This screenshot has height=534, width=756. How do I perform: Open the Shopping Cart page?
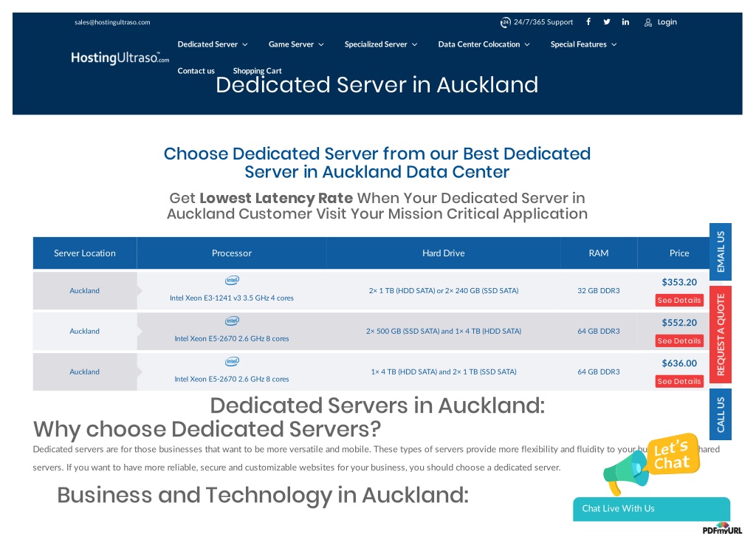pyautogui.click(x=257, y=71)
